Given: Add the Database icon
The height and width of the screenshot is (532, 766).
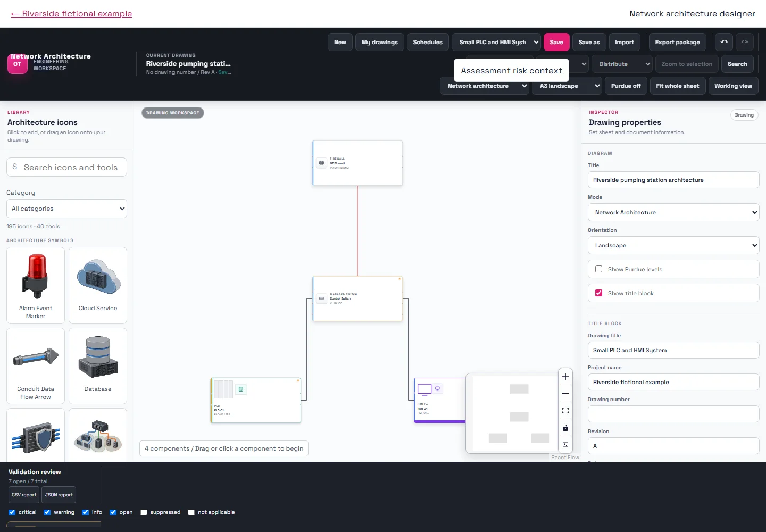Looking at the screenshot, I should (98, 366).
